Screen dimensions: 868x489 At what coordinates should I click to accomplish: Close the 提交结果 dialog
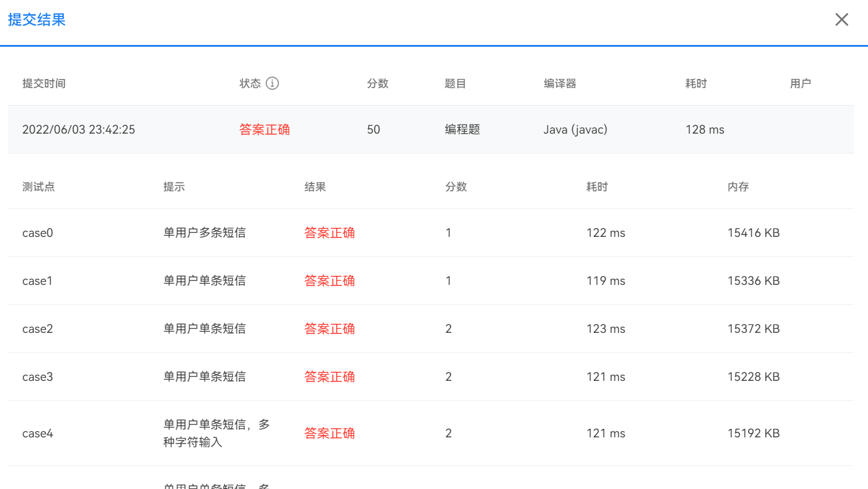coord(841,19)
